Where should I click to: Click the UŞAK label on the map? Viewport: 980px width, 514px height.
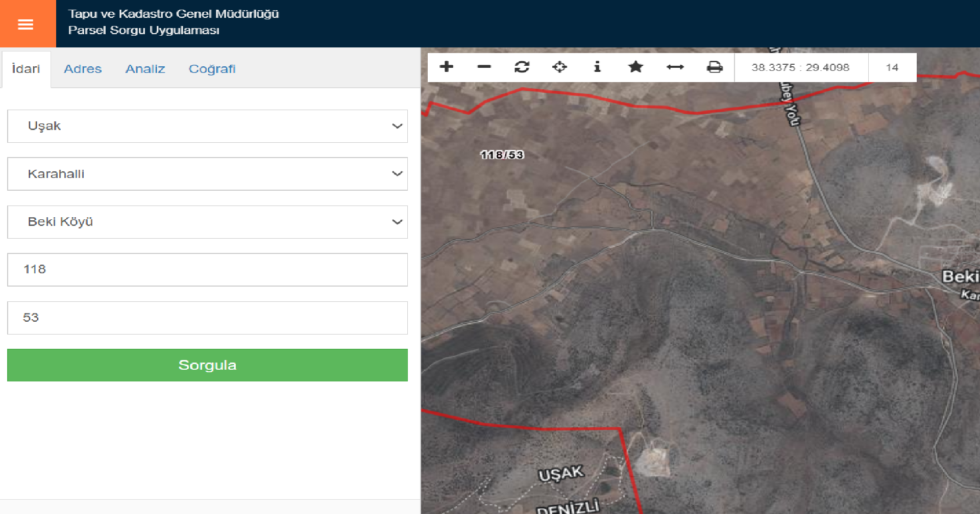click(x=561, y=473)
